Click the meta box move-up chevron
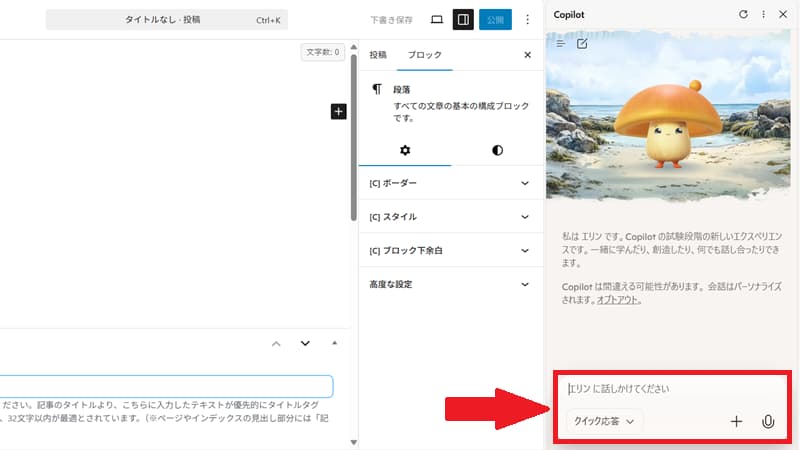 click(x=276, y=344)
